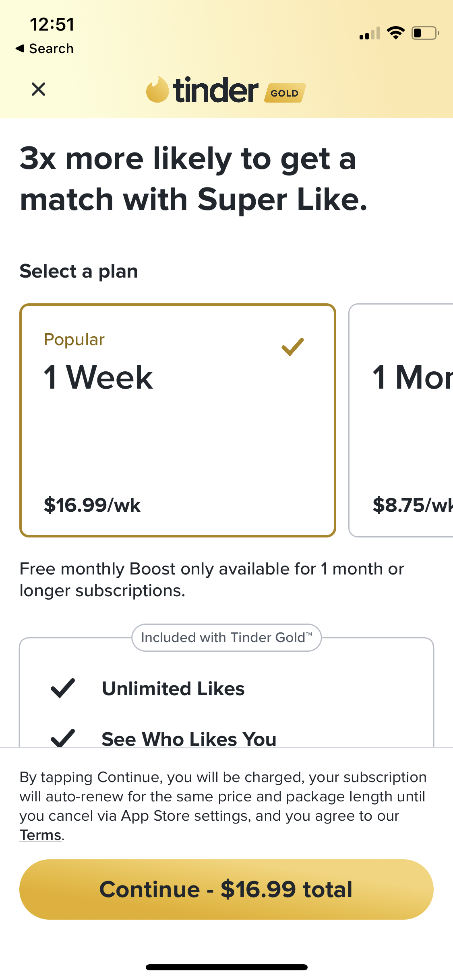Open the Terms link
This screenshot has width=453, height=980.
point(40,835)
